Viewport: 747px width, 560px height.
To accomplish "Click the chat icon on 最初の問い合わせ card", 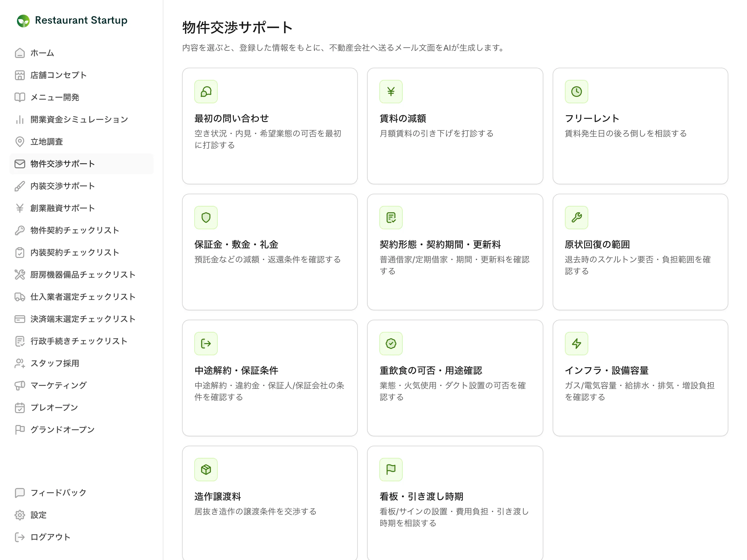I will click(206, 92).
